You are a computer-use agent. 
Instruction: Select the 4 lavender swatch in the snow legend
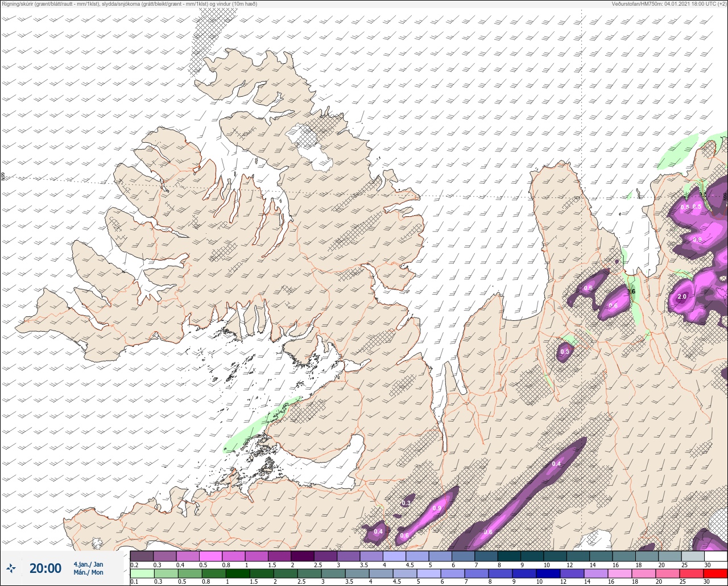click(x=394, y=556)
